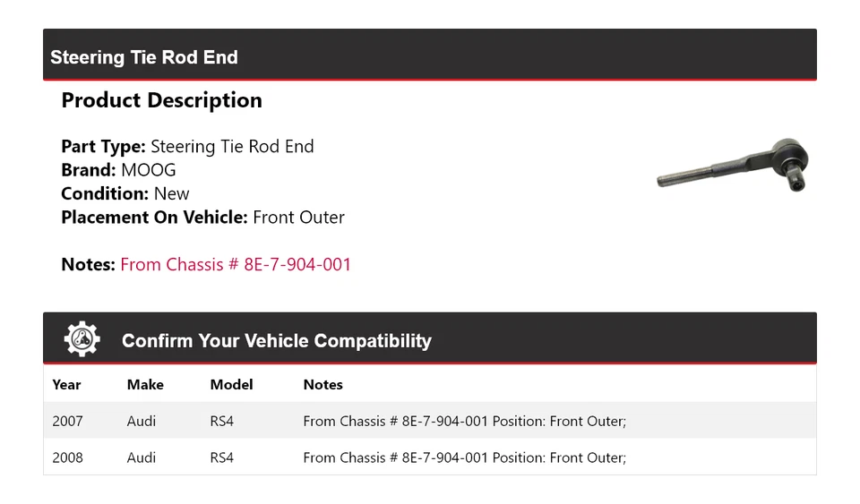The width and height of the screenshot is (860, 504).
Task: Click the notes cell in the 2007 row
Action: point(464,421)
